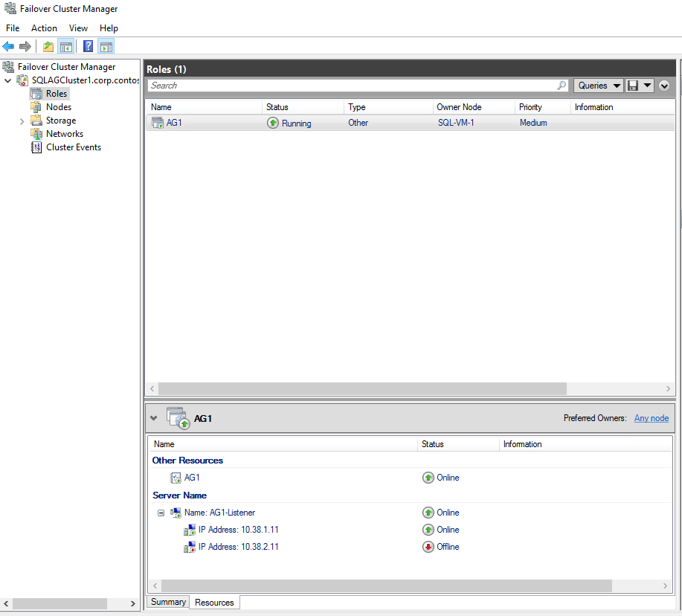682x616 pixels.
Task: Click the Back arrow toolbar icon
Action: pyautogui.click(x=8, y=46)
